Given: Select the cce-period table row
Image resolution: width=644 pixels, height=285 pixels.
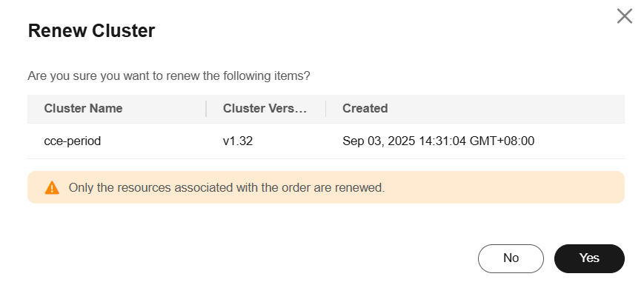Looking at the screenshot, I should coord(326,141).
